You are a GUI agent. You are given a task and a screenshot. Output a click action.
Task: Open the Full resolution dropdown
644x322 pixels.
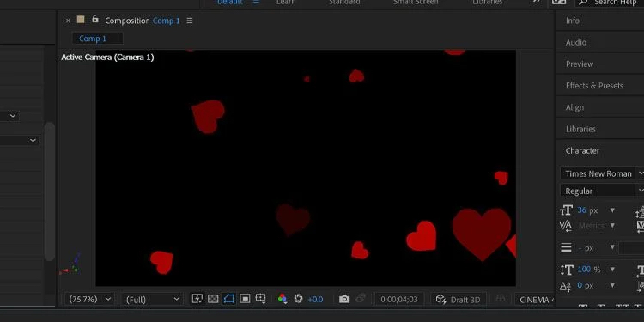(x=152, y=300)
